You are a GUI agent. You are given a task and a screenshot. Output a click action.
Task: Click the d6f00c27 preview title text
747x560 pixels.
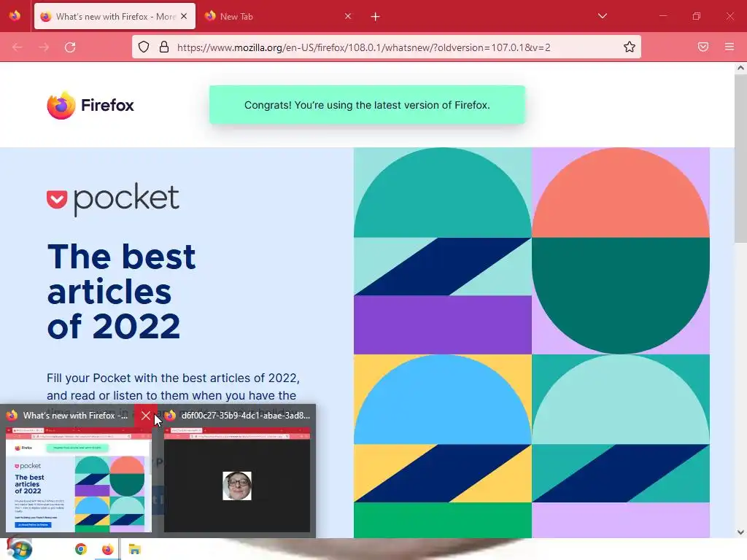245,416
